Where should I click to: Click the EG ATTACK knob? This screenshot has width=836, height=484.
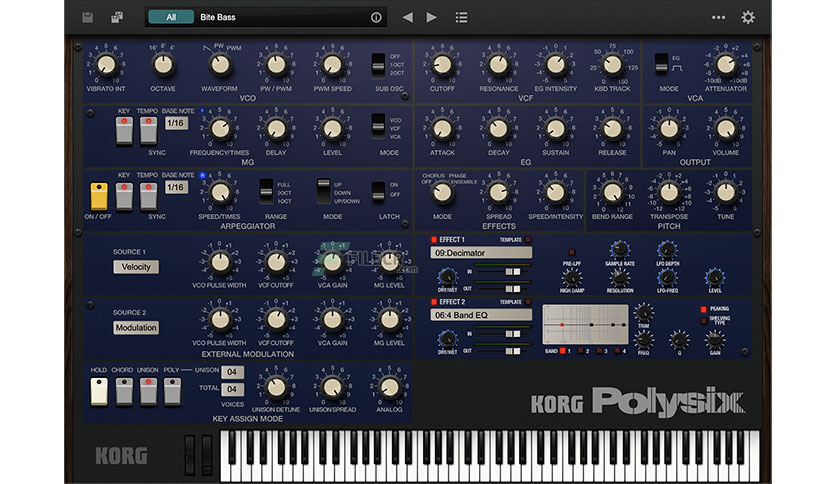pos(442,129)
